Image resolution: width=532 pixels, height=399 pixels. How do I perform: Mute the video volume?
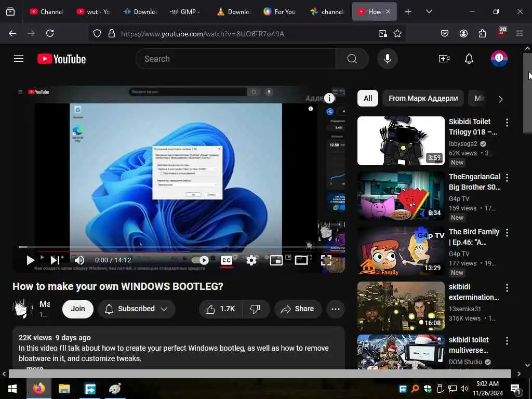tap(79, 260)
